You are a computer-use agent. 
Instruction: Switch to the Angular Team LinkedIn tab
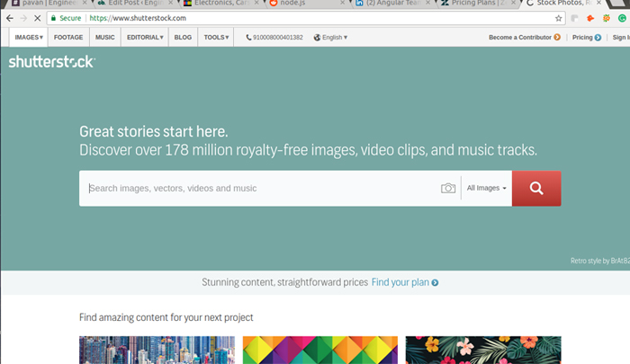391,4
